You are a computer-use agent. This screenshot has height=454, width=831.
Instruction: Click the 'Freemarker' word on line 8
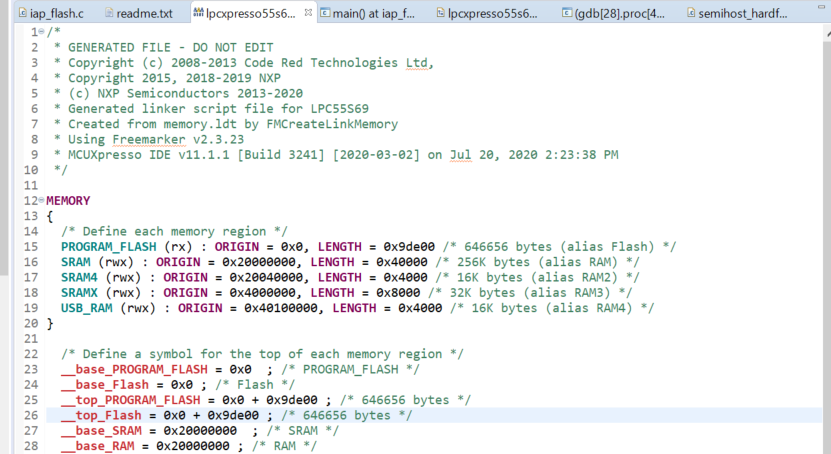(149, 140)
